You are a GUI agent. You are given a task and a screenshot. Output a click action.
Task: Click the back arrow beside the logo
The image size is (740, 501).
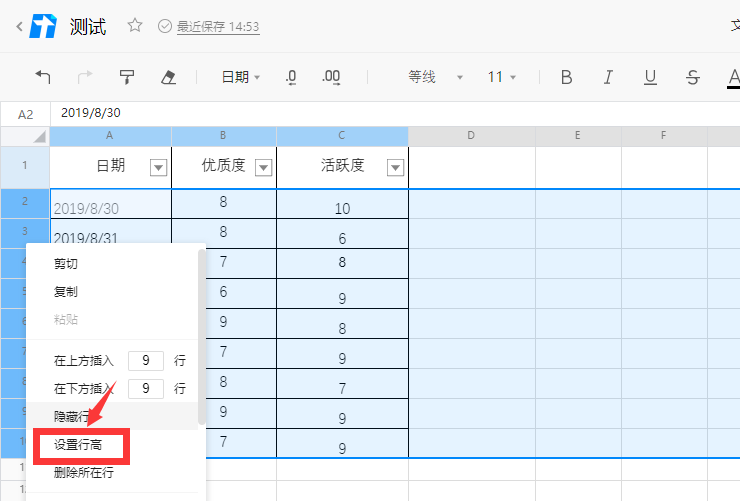coord(19,27)
